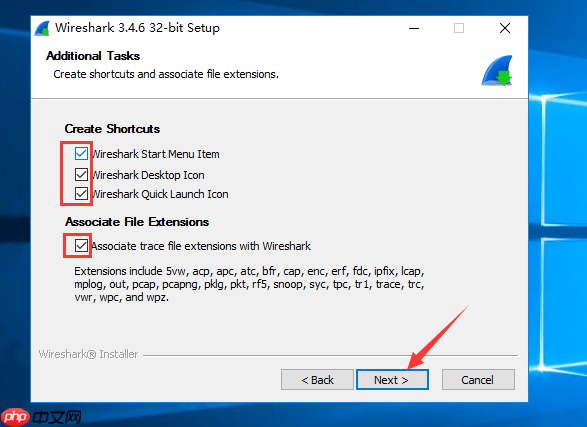
Task: Toggle Wireshark Quick Launch Icon checkbox
Action: [81, 193]
